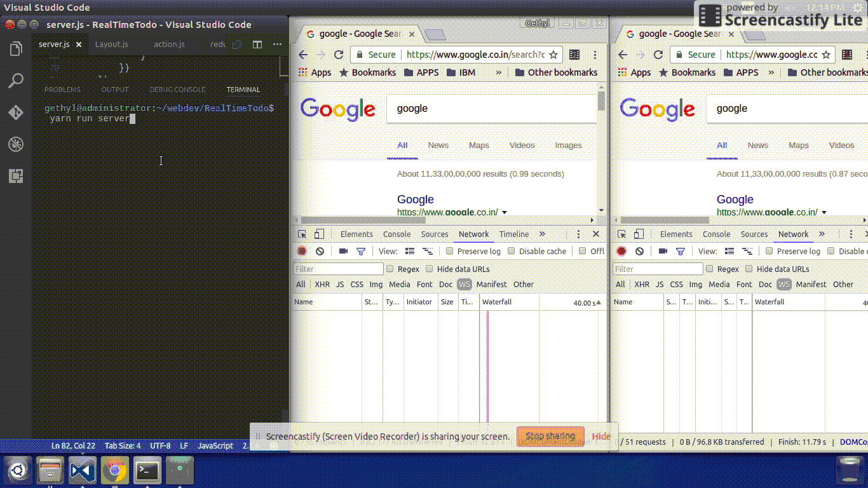Click the filter funnel icon in right DevTools

[681, 252]
